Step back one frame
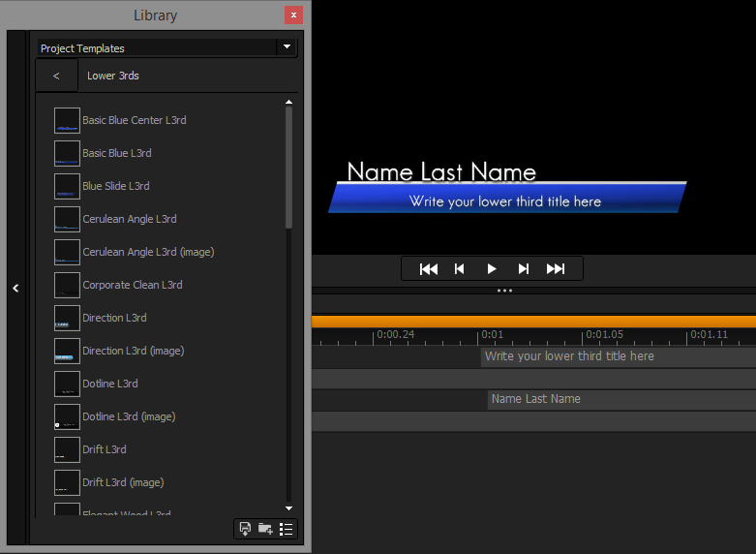The image size is (756, 554). tap(460, 268)
